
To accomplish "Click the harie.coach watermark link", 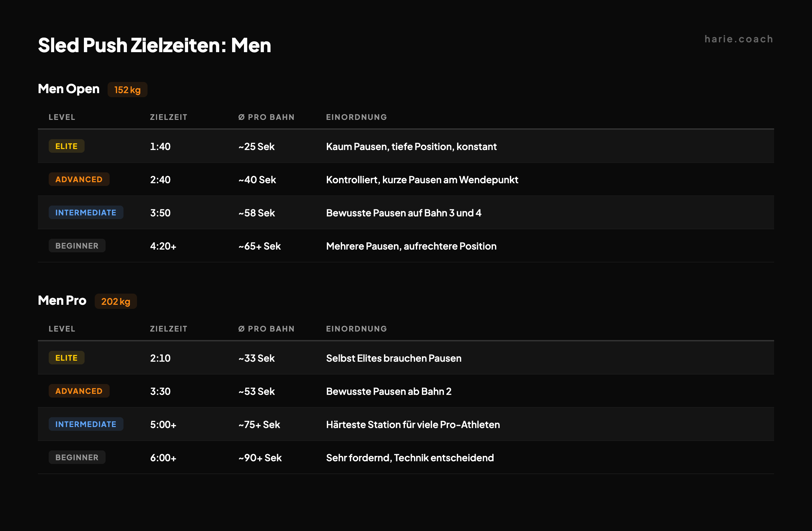I will pos(739,39).
